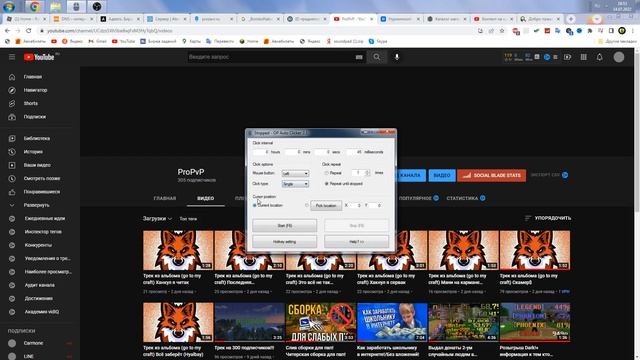The height and width of the screenshot is (360, 640).
Task: Click the Help button in Auto Clicker
Action: point(356,242)
